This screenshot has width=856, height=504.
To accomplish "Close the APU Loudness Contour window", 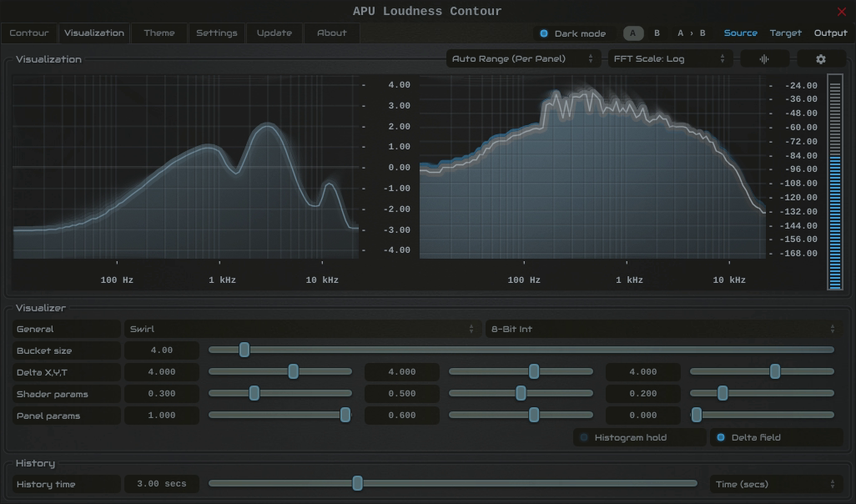I will pyautogui.click(x=841, y=12).
